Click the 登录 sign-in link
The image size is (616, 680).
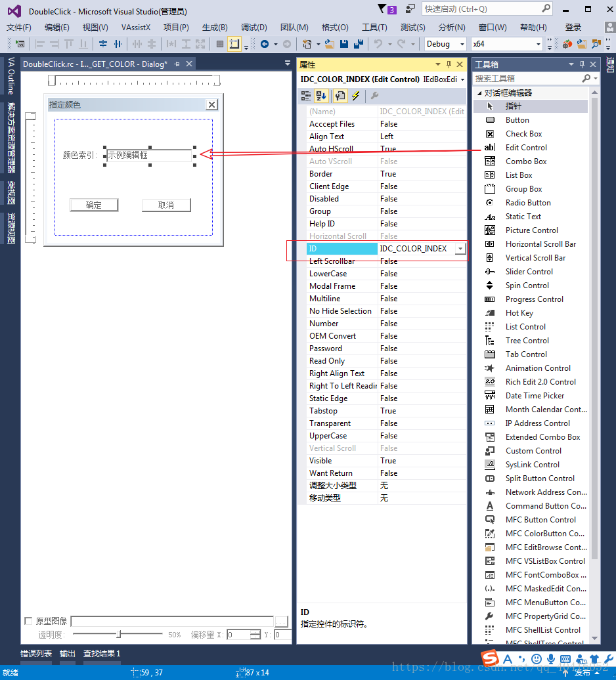(573, 28)
